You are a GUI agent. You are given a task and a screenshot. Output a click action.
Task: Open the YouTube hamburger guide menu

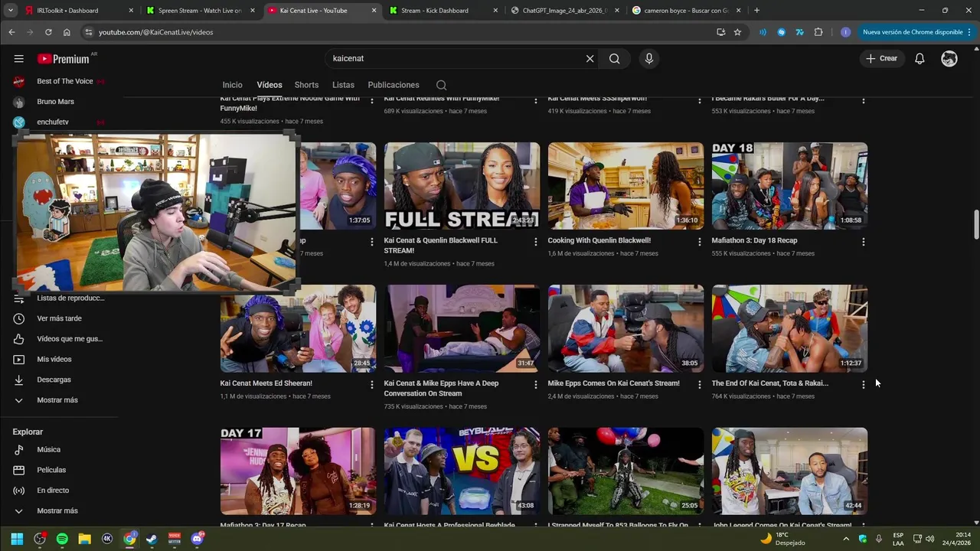(x=18, y=58)
